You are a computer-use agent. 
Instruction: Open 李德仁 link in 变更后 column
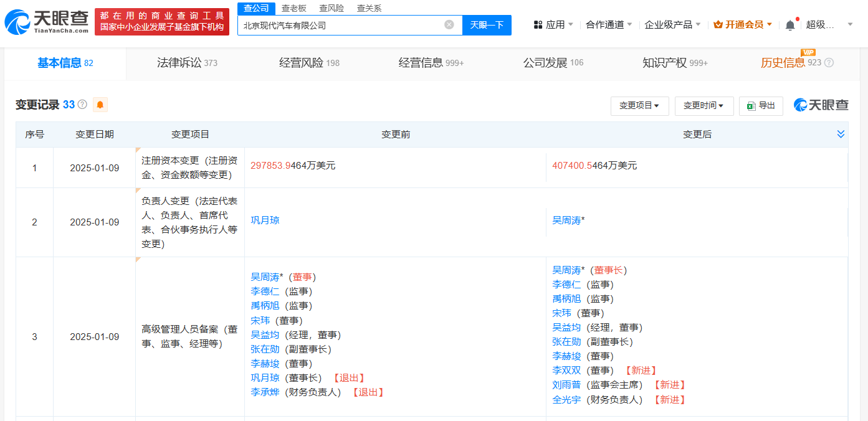click(x=566, y=285)
